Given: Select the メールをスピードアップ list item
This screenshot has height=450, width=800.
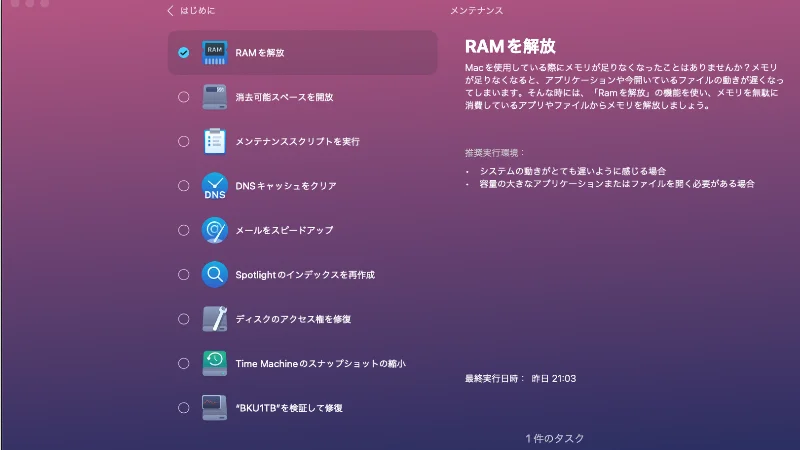Looking at the screenshot, I should click(x=284, y=230).
